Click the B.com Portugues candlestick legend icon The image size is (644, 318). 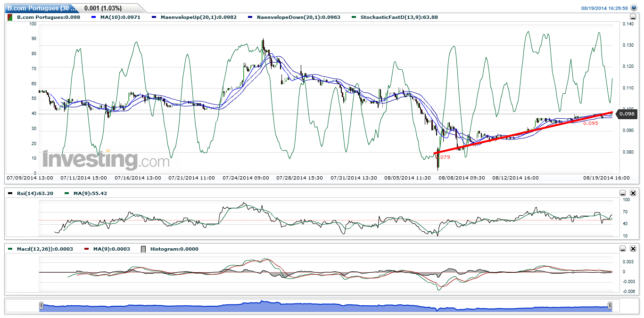10,17
